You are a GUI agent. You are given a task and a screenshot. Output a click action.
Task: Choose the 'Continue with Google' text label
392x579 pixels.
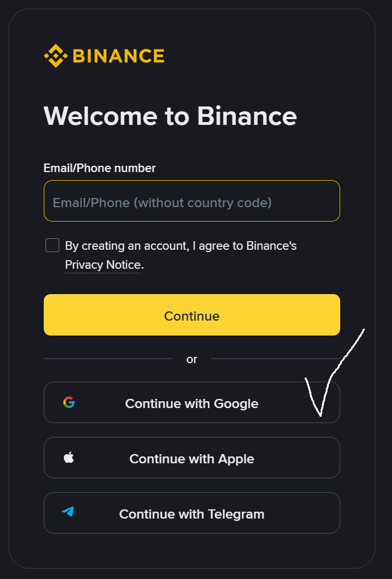[192, 403]
